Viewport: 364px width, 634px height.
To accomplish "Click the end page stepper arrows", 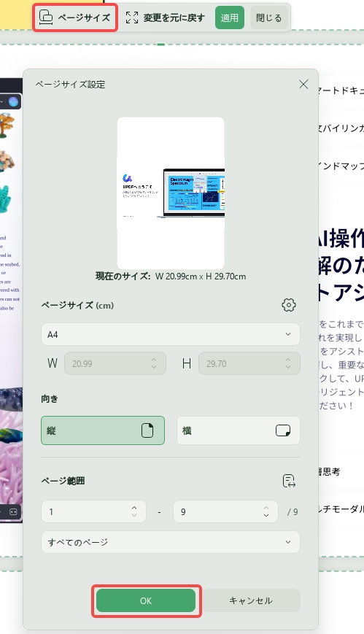I will coord(266,511).
